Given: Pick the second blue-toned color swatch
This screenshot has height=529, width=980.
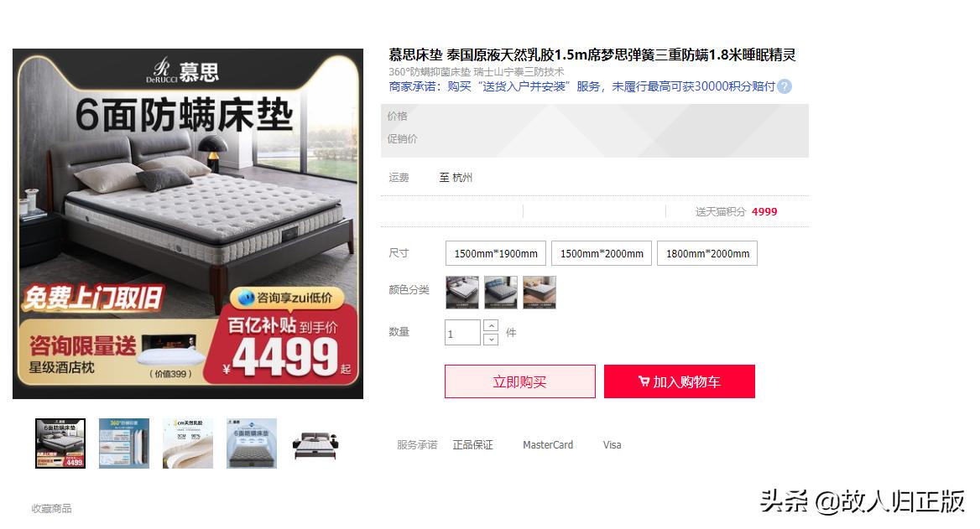Looking at the screenshot, I should [x=501, y=293].
